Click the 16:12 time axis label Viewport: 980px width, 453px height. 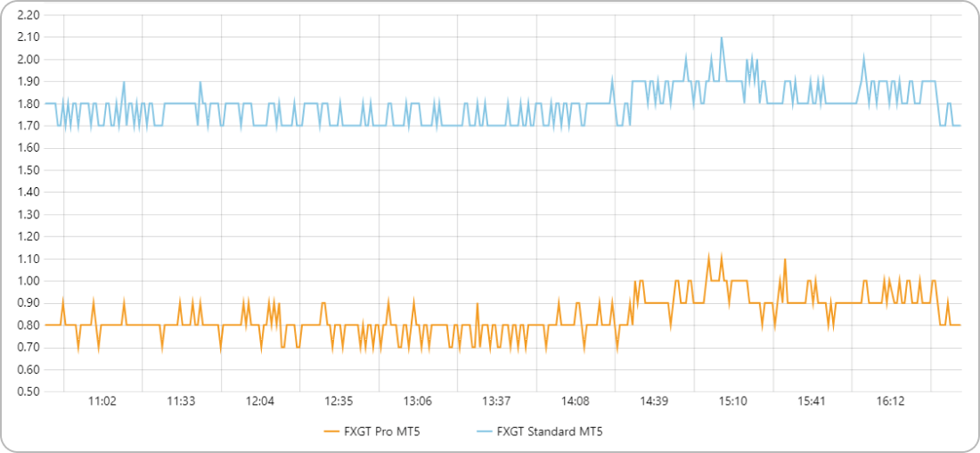pyautogui.click(x=891, y=401)
